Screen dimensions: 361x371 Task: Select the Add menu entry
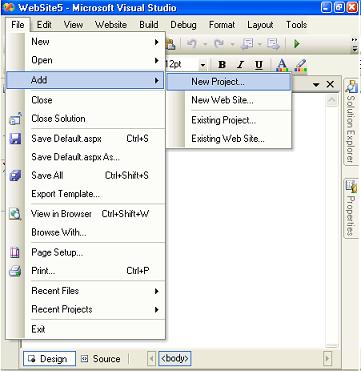point(85,80)
